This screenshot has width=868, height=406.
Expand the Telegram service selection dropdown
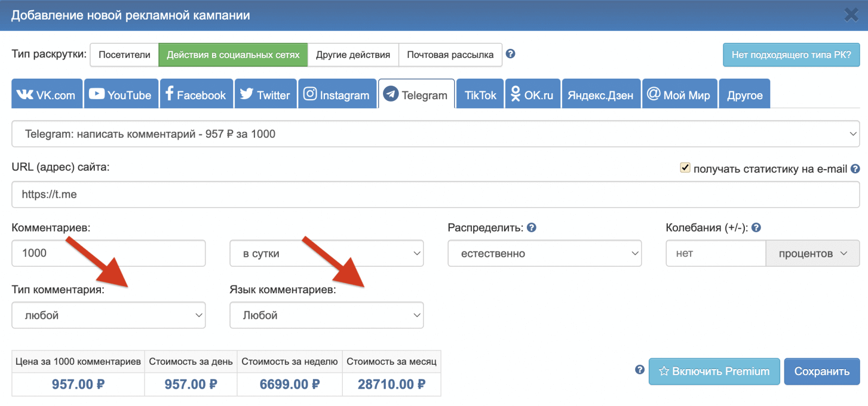[x=435, y=134]
